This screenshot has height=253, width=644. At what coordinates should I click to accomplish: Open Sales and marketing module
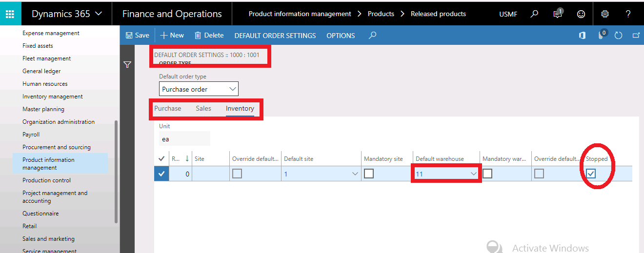coord(48,239)
